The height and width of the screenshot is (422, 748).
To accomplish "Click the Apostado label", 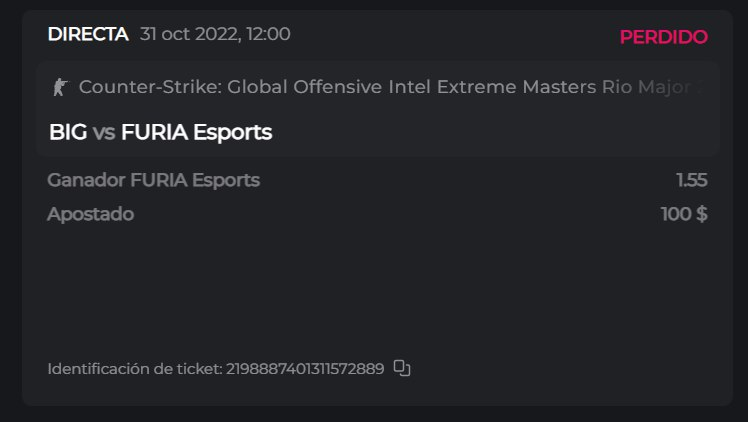I will tap(90, 214).
